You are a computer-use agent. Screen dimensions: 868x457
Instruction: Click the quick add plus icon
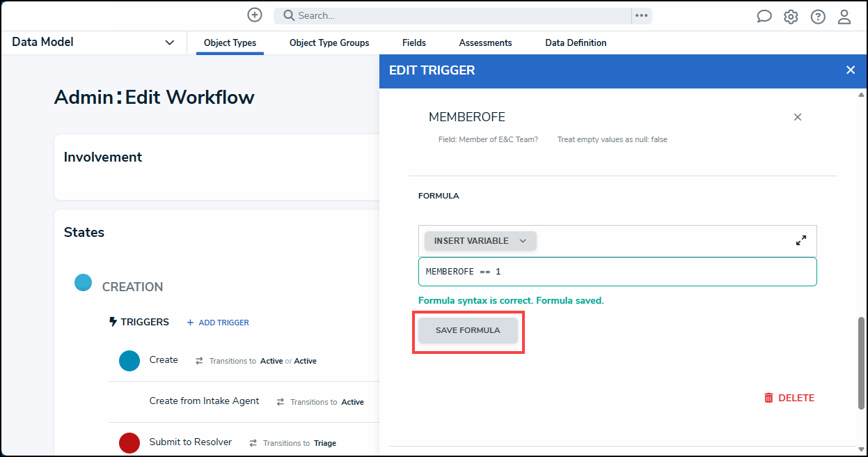tap(255, 15)
